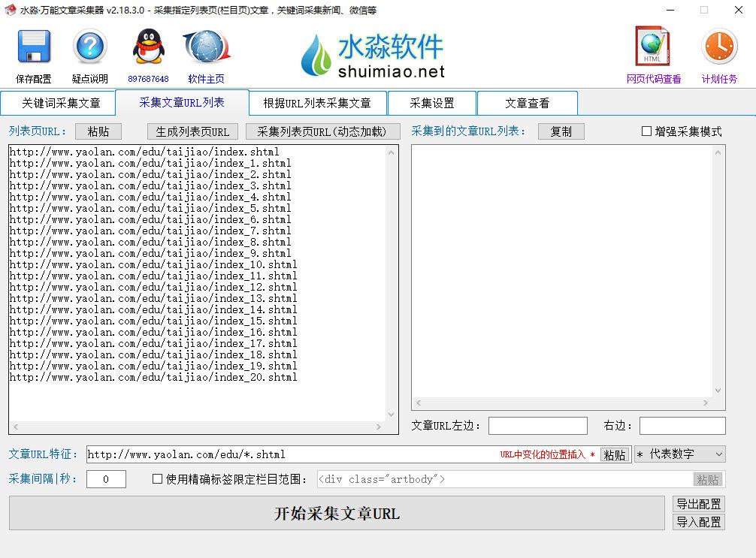Click the line ending index_18.shtml
Image resolution: width=756 pixels, height=558 pixels.
[x=153, y=354]
